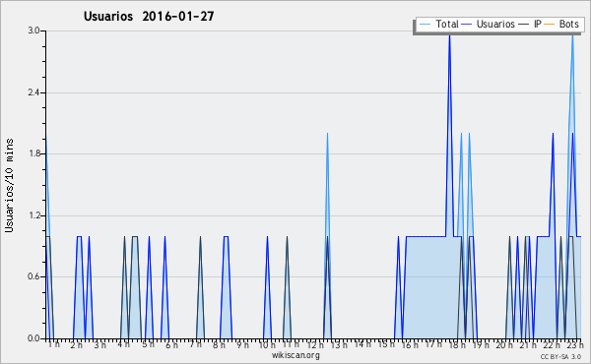Click the CC BY-SA 3.0 license text
The image size is (591, 364).
(560, 357)
